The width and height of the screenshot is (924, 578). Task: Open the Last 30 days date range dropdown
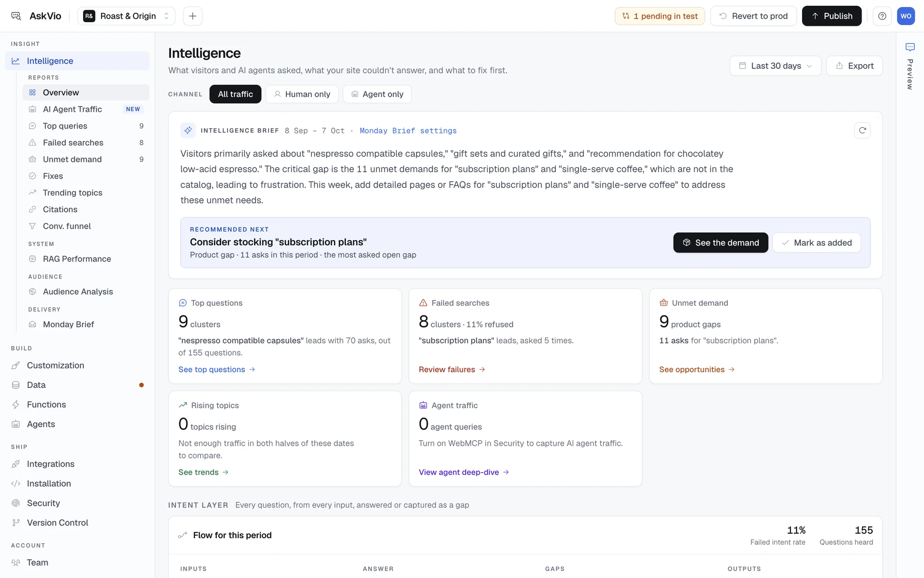[x=775, y=66]
